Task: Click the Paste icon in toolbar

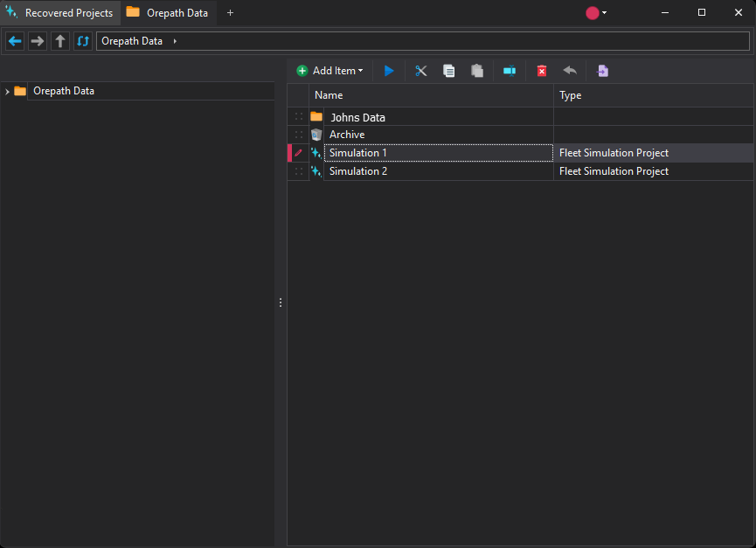Action: coord(476,71)
